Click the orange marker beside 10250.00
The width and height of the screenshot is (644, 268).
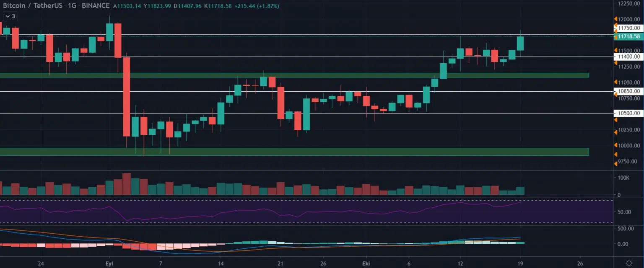pyautogui.click(x=615, y=130)
